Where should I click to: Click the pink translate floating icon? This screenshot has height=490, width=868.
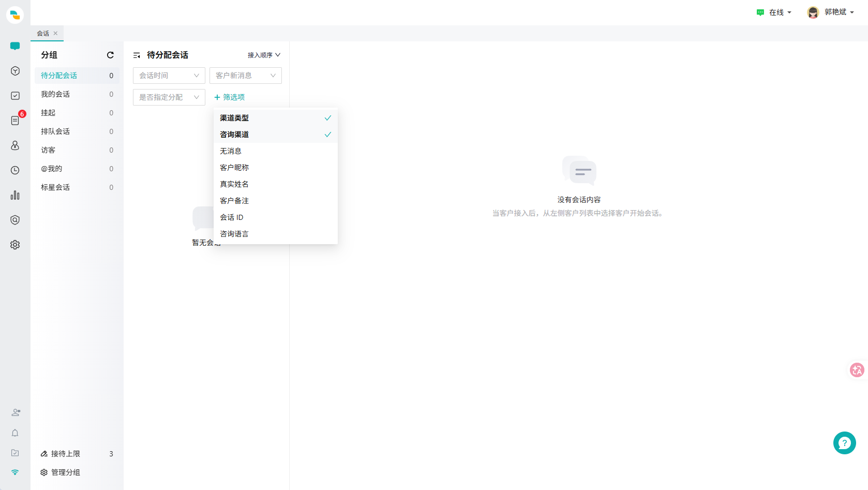coord(857,370)
